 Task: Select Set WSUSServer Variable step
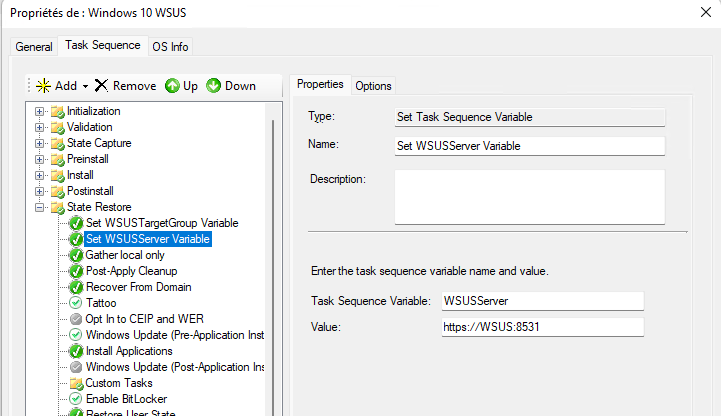(148, 239)
